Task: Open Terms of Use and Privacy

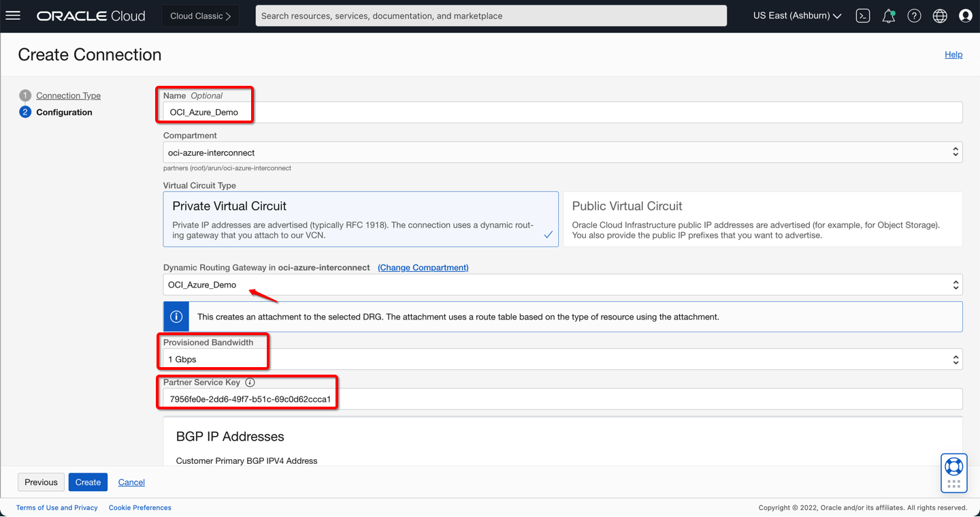Action: [x=57, y=507]
